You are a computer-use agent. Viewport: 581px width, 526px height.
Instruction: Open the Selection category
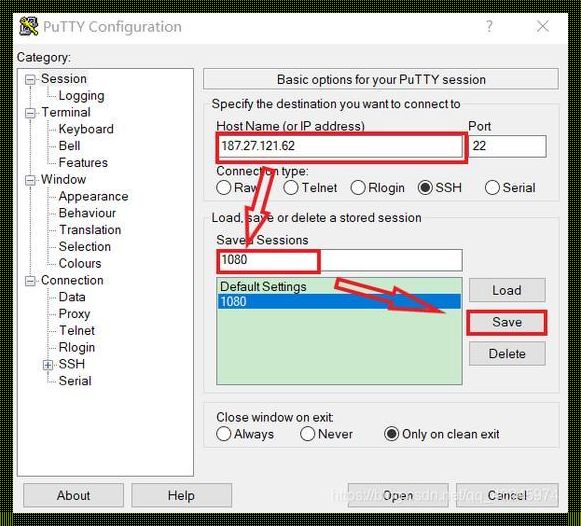85,246
